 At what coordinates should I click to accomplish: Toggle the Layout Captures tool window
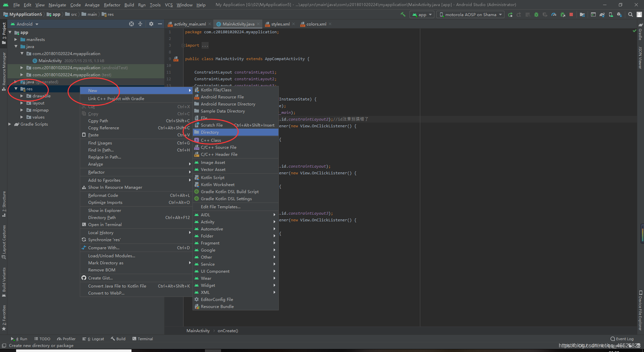tap(4, 242)
